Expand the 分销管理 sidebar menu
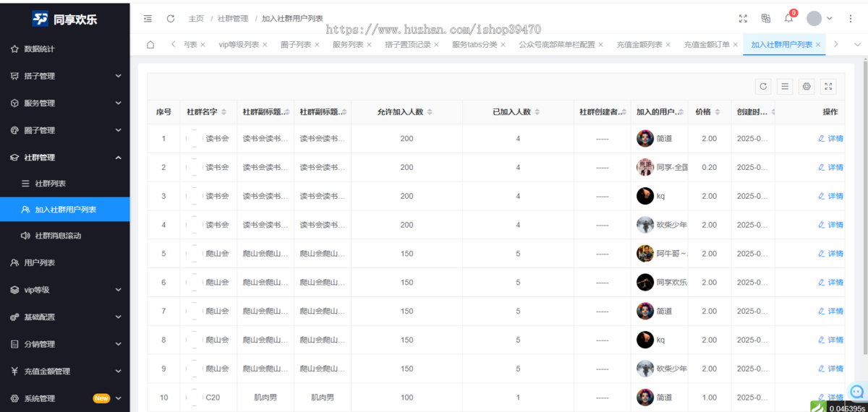 65,344
